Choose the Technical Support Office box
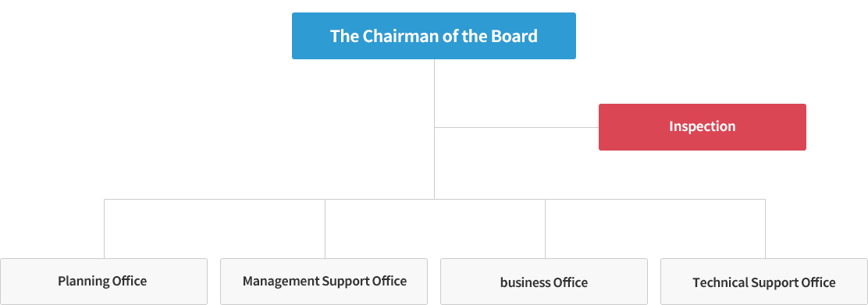868x305 pixels. [x=764, y=281]
